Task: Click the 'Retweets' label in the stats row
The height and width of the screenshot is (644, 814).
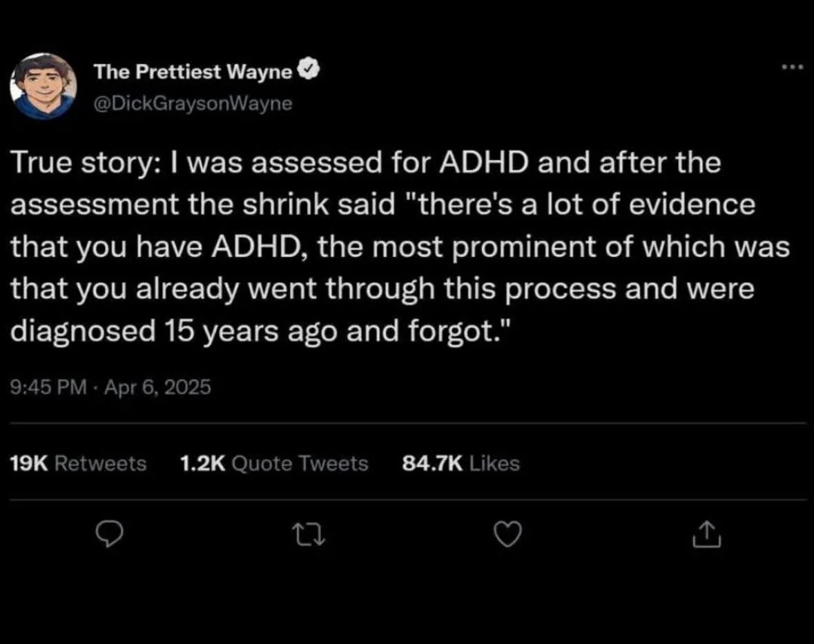Action: (100, 463)
